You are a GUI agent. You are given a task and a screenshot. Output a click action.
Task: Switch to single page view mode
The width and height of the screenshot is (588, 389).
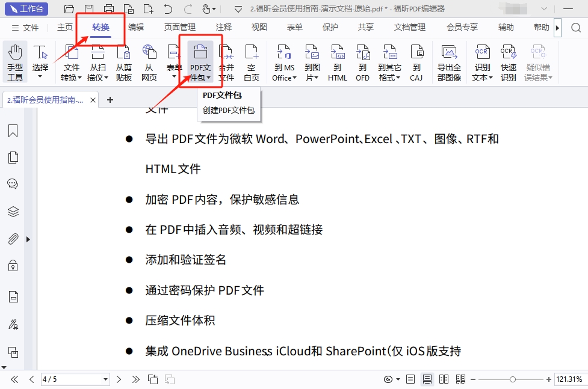(410, 379)
